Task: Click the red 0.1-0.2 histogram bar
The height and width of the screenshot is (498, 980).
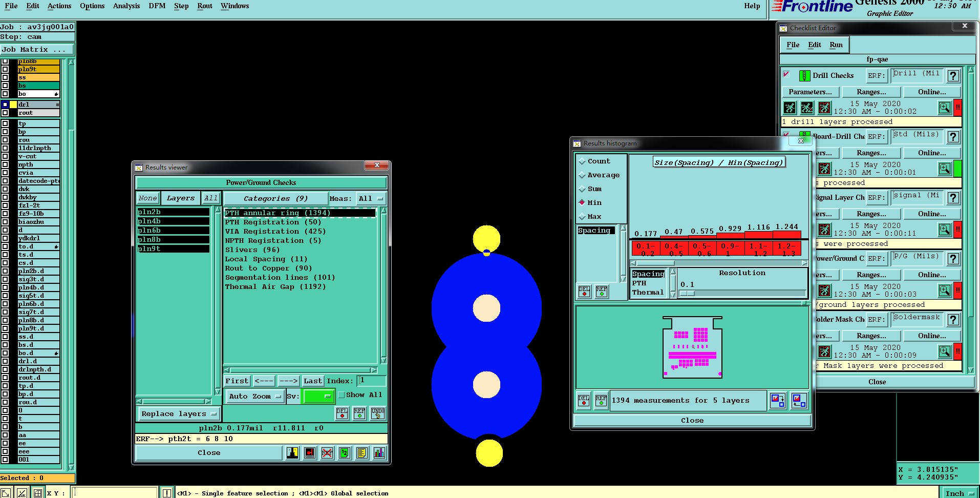Action: coord(645,249)
